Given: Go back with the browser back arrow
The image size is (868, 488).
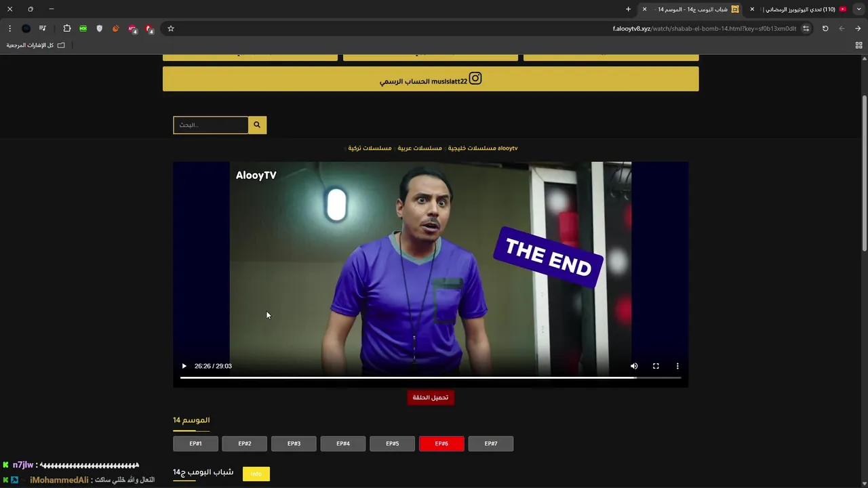Looking at the screenshot, I should (858, 28).
